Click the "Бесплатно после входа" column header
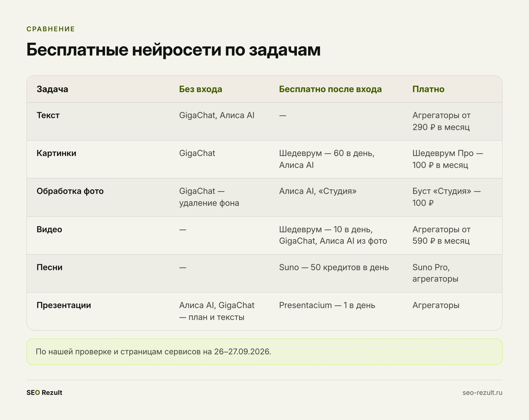Viewport: 529px width, 420px height. click(330, 89)
